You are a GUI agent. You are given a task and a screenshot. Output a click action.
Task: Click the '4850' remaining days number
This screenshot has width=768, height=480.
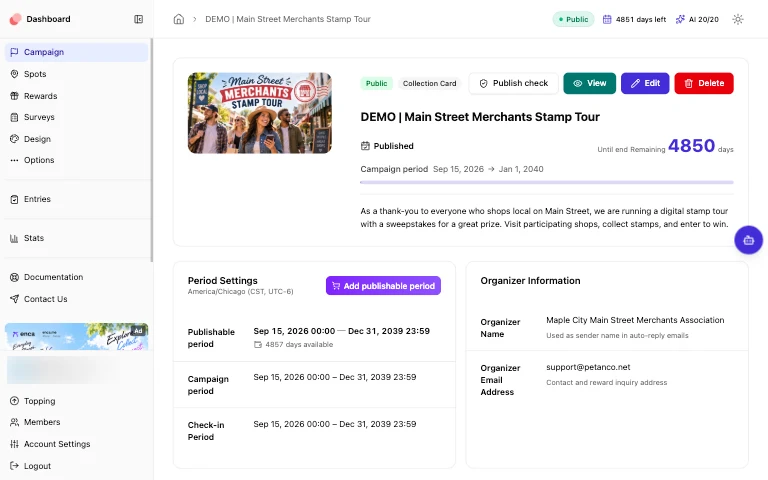click(692, 145)
